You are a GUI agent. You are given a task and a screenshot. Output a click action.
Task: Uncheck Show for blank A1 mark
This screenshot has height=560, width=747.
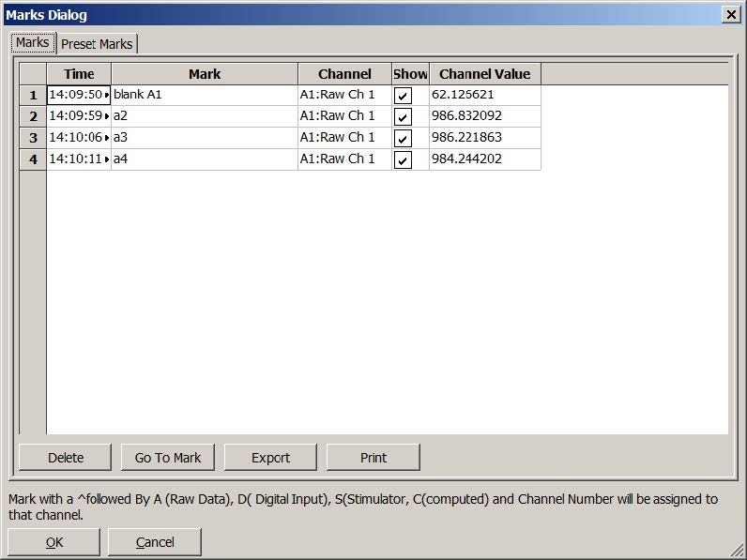[403, 96]
